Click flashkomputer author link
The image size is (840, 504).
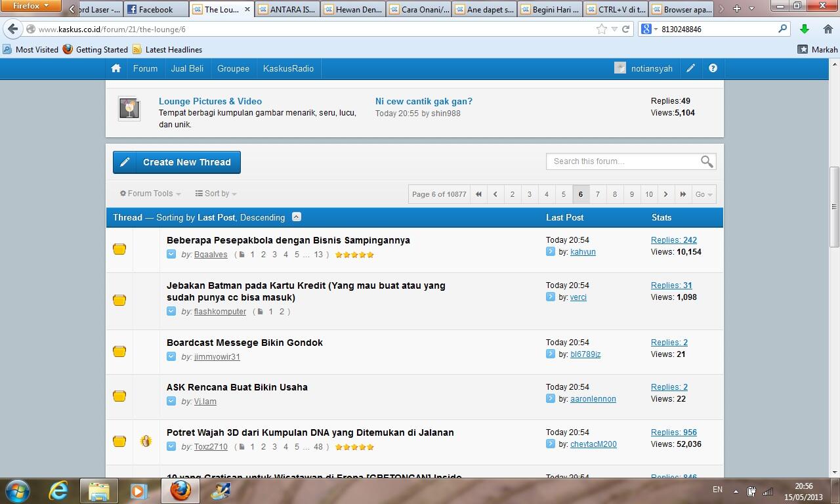click(220, 312)
